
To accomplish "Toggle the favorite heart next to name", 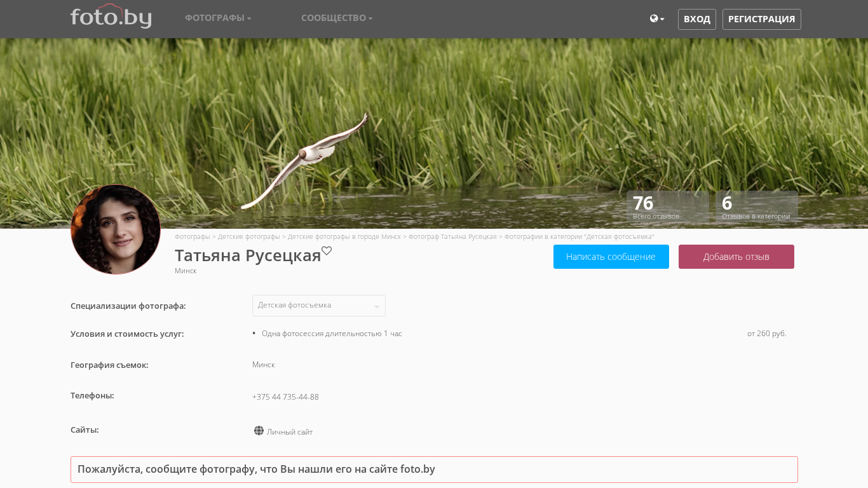I will pyautogui.click(x=327, y=250).
